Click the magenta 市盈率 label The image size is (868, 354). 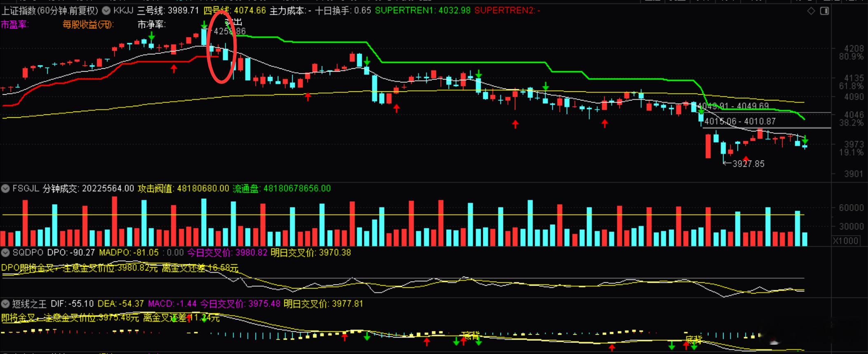tap(14, 25)
